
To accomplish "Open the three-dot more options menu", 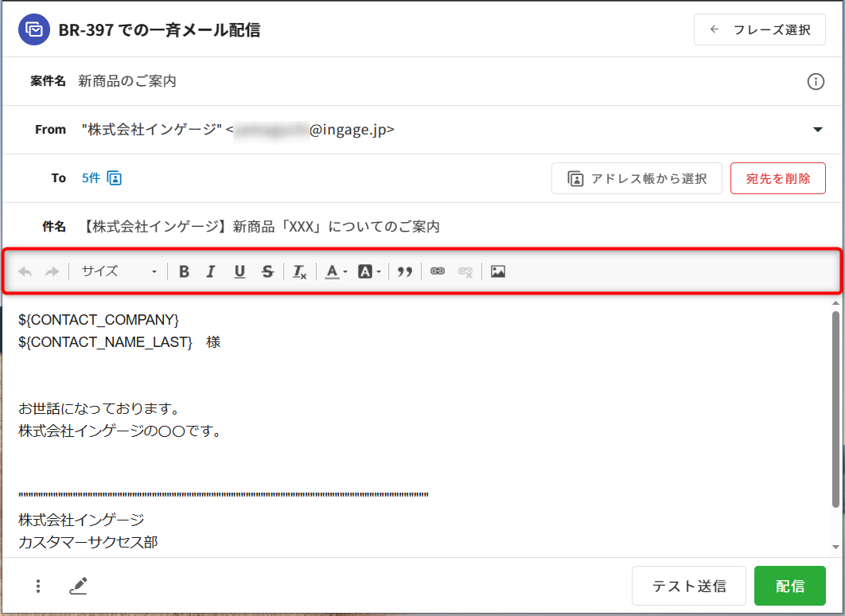I will point(38,587).
